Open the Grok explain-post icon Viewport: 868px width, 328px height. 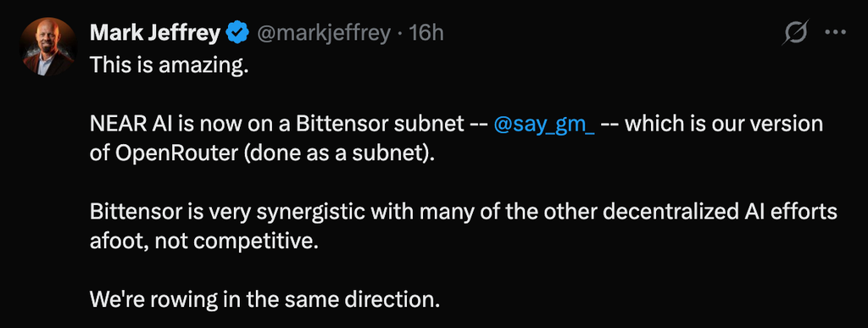click(795, 33)
